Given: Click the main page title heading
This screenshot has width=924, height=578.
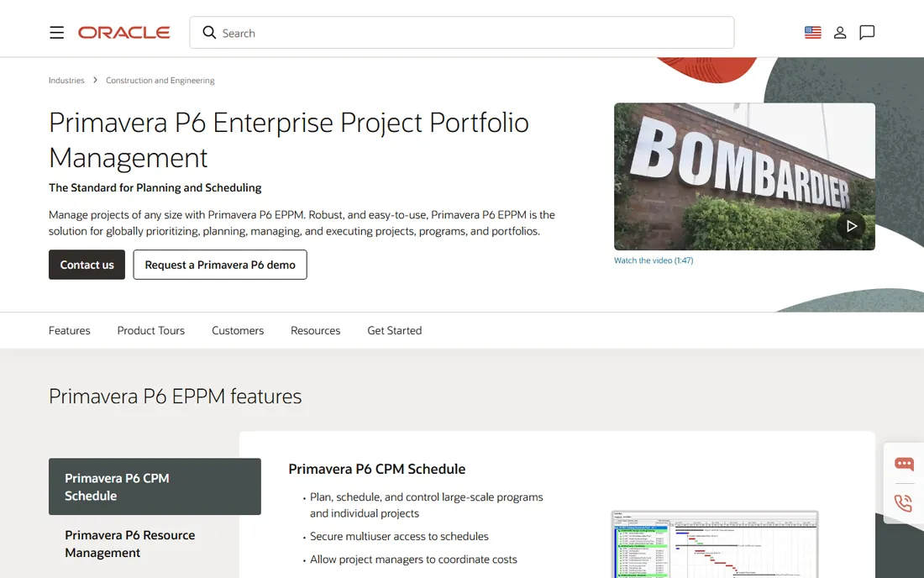Looking at the screenshot, I should click(x=289, y=140).
